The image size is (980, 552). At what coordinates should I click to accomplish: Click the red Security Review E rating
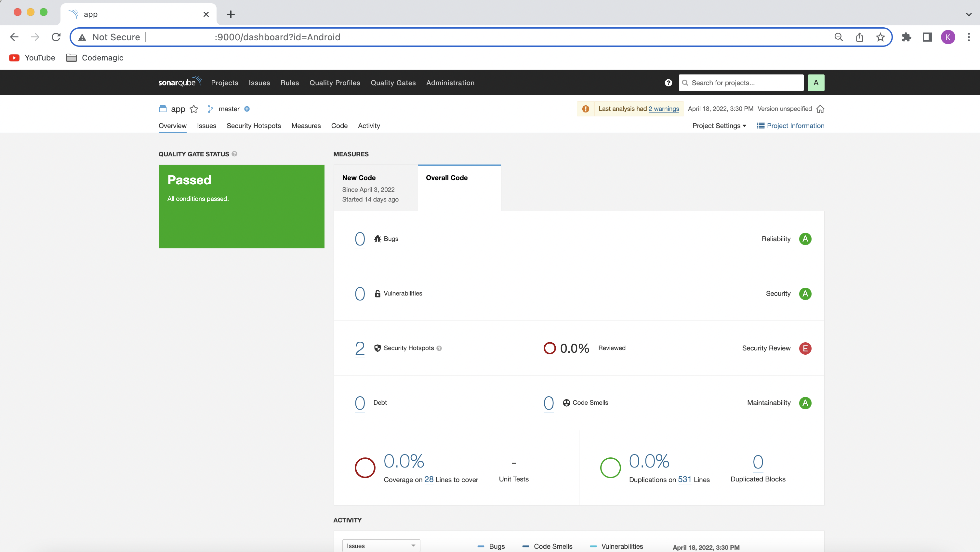pyautogui.click(x=805, y=348)
